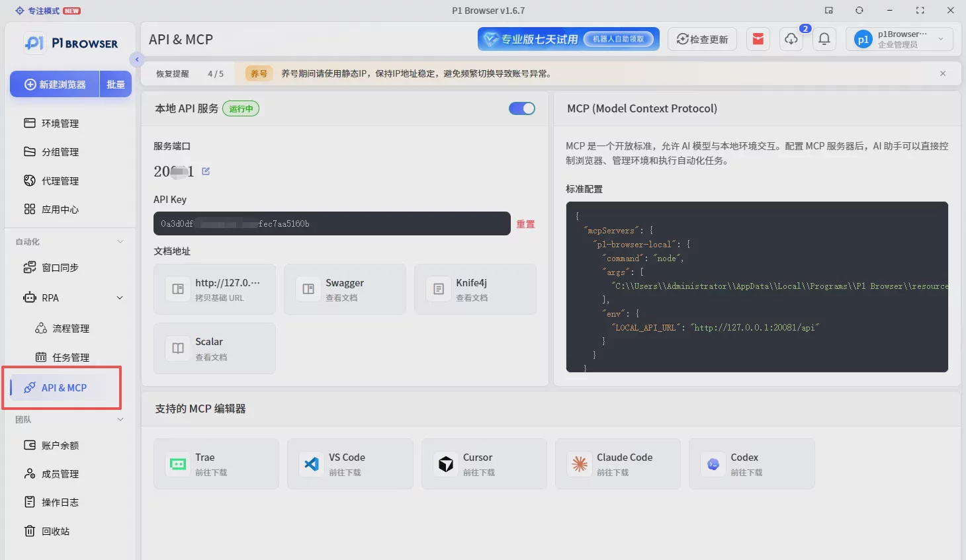The image size is (966, 560).
Task: Open Swagger documentation card
Action: click(345, 289)
